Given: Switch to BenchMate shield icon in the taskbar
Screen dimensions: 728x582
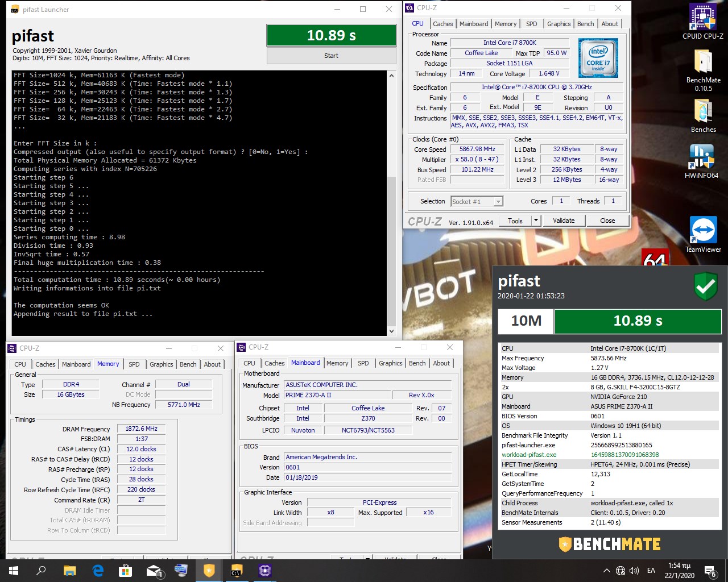Looking at the screenshot, I should pos(209,571).
